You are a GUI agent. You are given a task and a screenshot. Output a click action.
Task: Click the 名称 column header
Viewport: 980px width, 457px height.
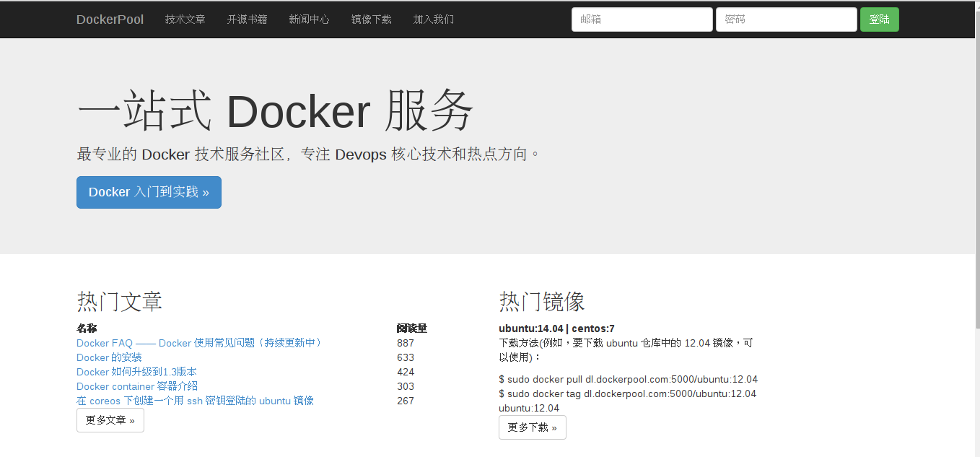tap(87, 328)
